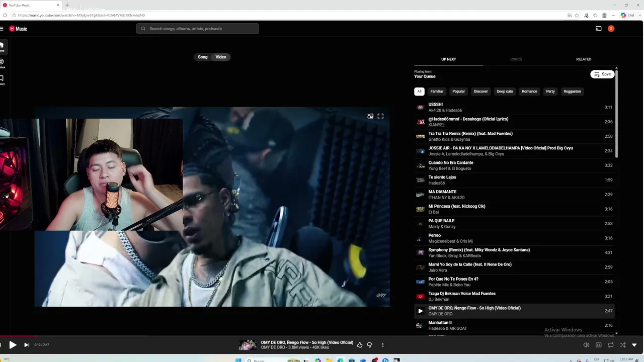Click the search songs, albums, artists field

[x=197, y=29]
